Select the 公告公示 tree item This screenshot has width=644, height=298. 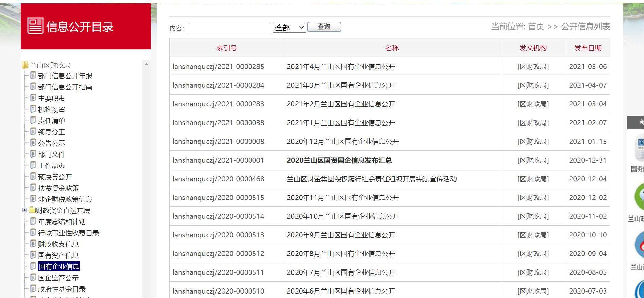[x=52, y=143]
